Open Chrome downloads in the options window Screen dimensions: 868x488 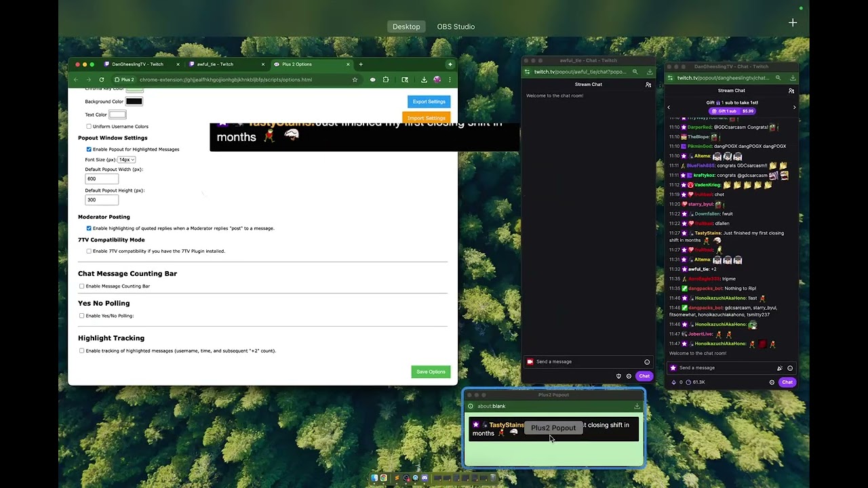click(424, 79)
